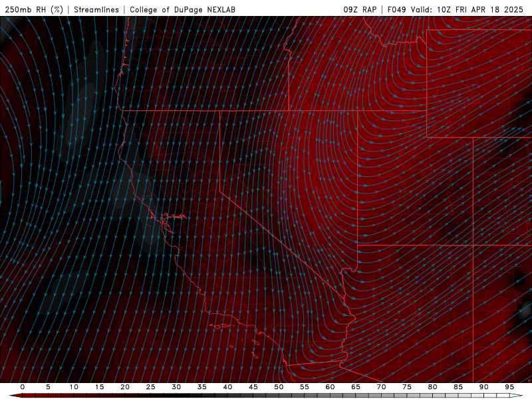Click the '25' value on the colorbar scale
Image resolution: width=532 pixels, height=399 pixels.
(x=150, y=387)
